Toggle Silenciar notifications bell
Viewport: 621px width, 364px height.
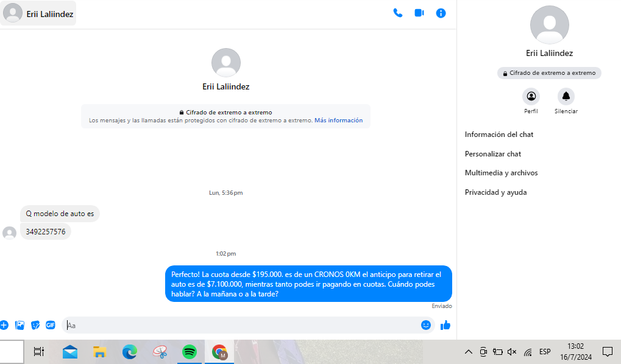[x=566, y=96]
